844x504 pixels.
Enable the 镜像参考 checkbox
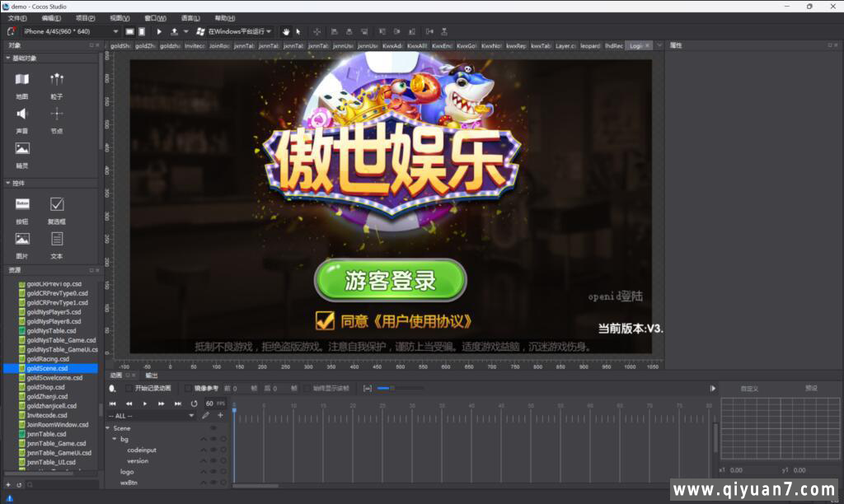point(187,387)
